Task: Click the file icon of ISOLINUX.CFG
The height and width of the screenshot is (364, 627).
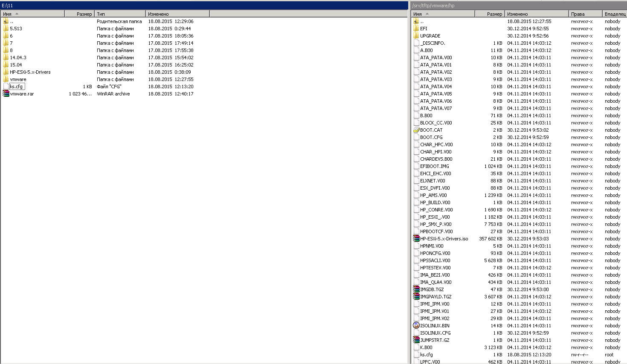Action: pyautogui.click(x=416, y=333)
